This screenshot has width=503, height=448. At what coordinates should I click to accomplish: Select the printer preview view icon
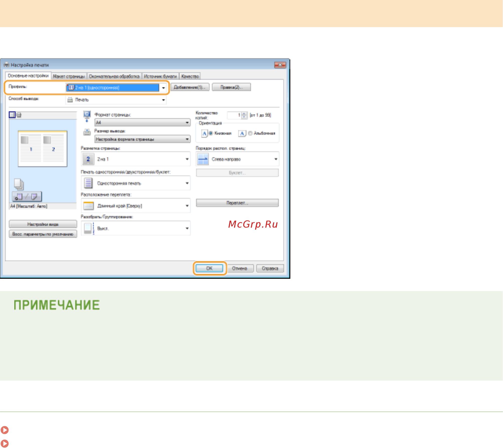[19, 115]
